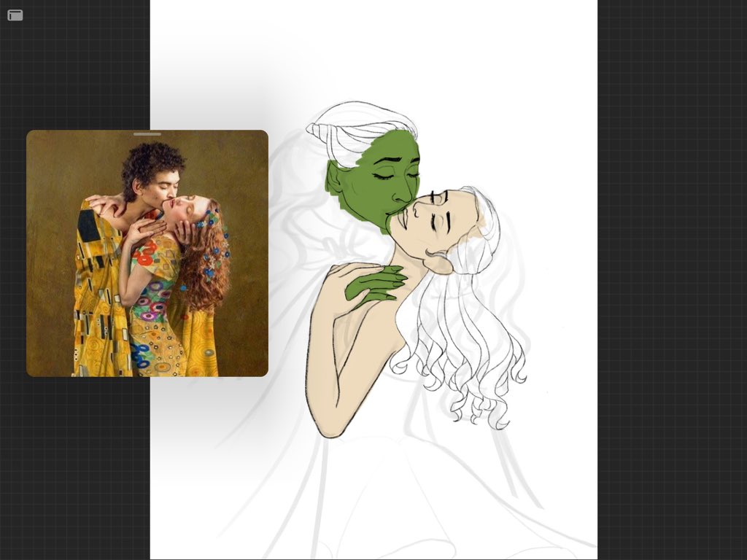Image resolution: width=747 pixels, height=560 pixels.
Task: Tap the floating reference photo of the couple
Action: (147, 253)
